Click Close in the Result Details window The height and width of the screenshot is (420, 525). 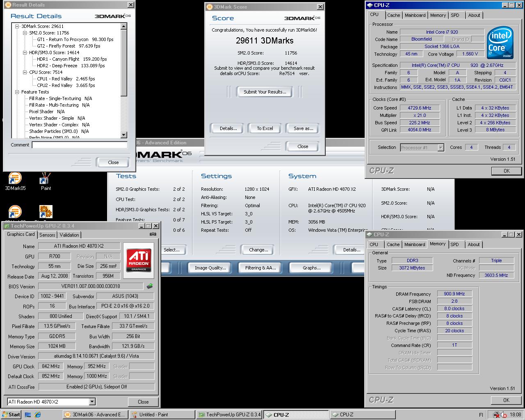coord(113,162)
